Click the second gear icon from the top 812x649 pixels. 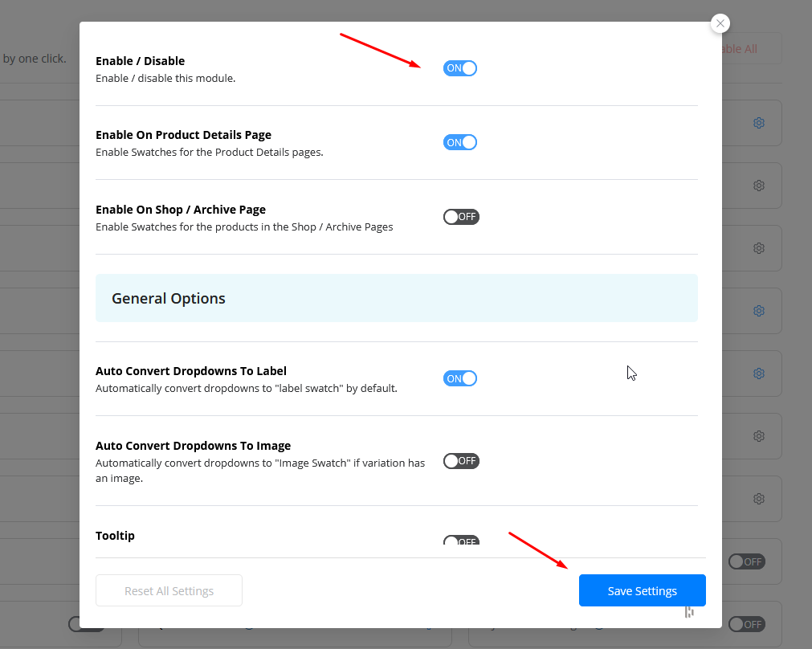pyautogui.click(x=758, y=186)
